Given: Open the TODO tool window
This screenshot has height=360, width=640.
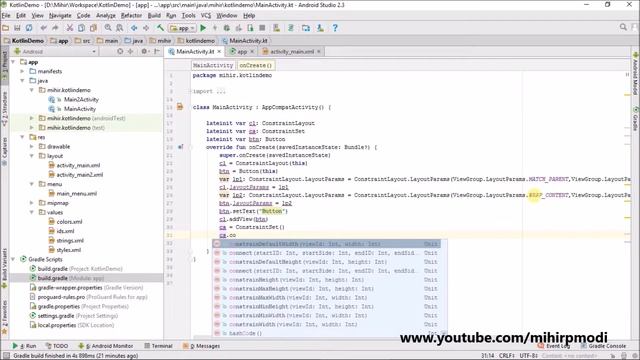Looking at the screenshot, I should tap(57, 346).
